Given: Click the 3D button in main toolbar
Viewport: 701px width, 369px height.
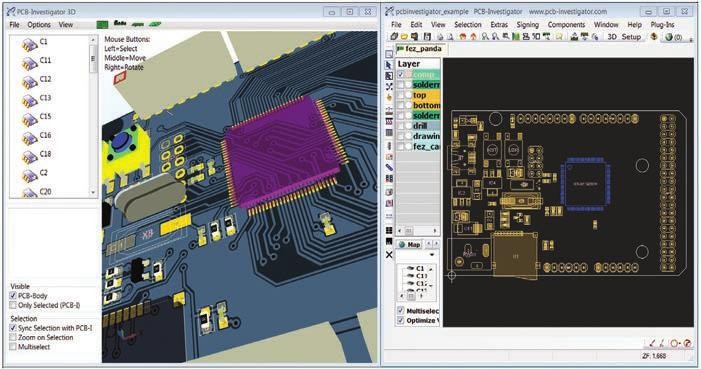Looking at the screenshot, I should pyautogui.click(x=612, y=37).
